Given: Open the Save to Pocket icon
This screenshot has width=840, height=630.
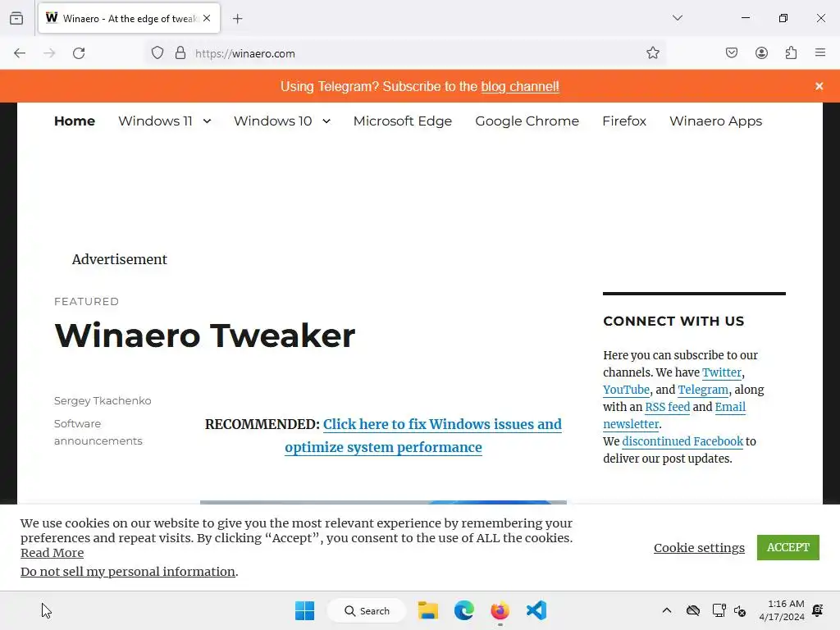Looking at the screenshot, I should 731,53.
